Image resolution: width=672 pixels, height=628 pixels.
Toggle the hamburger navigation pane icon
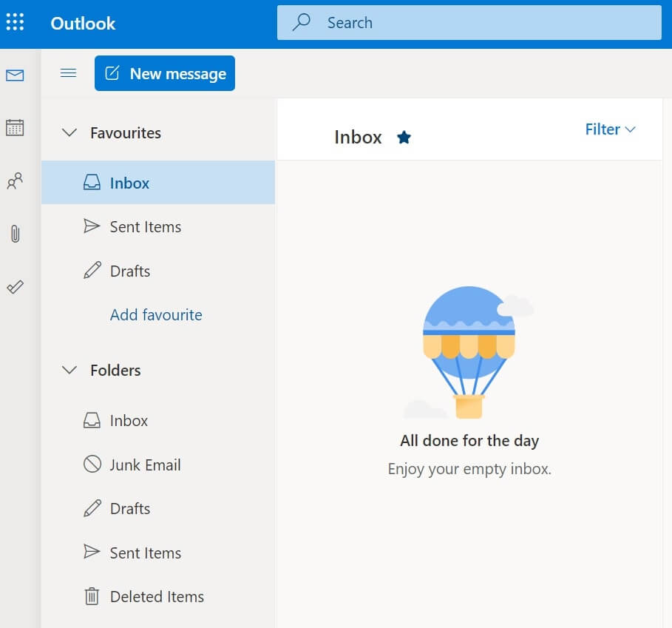pyautogui.click(x=68, y=72)
